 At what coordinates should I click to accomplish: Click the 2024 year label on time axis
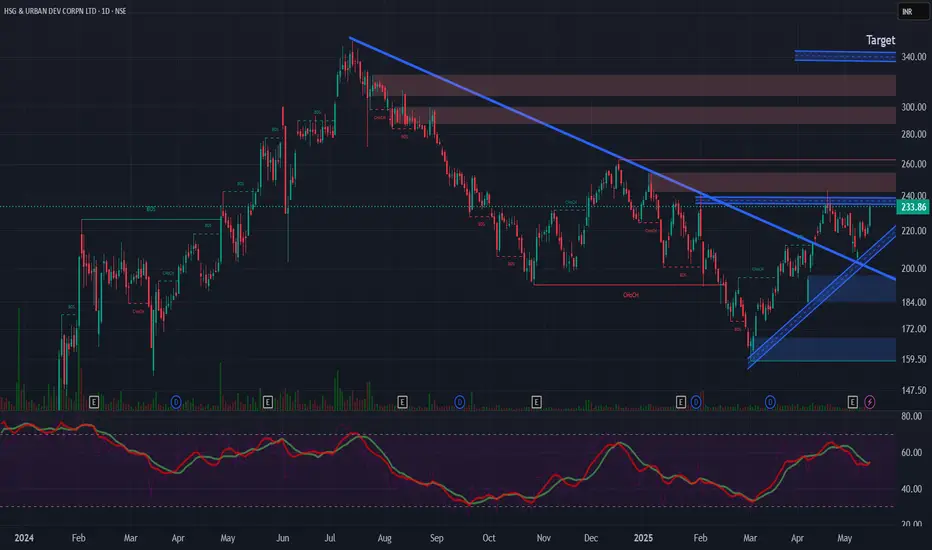[24, 538]
